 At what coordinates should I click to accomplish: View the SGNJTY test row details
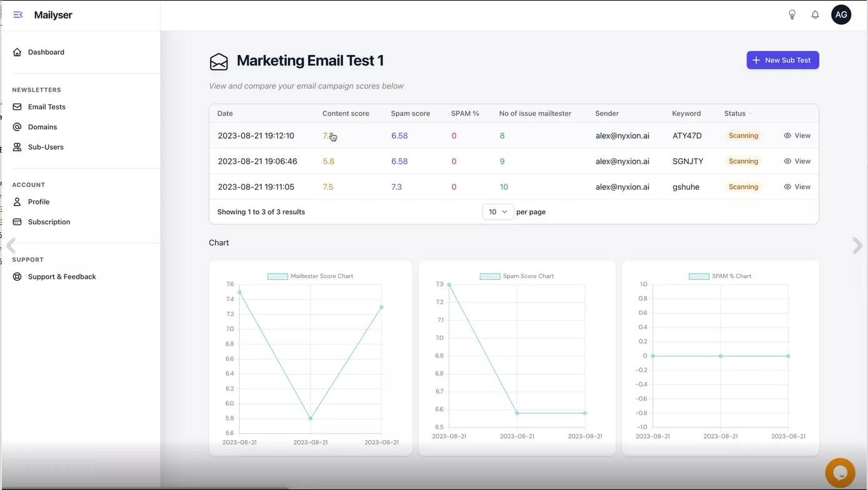(x=797, y=161)
